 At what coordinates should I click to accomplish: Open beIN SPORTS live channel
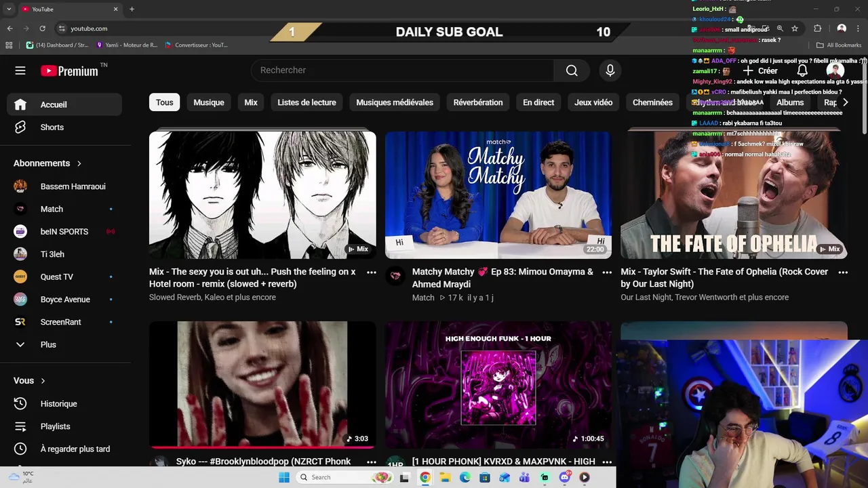coord(64,232)
